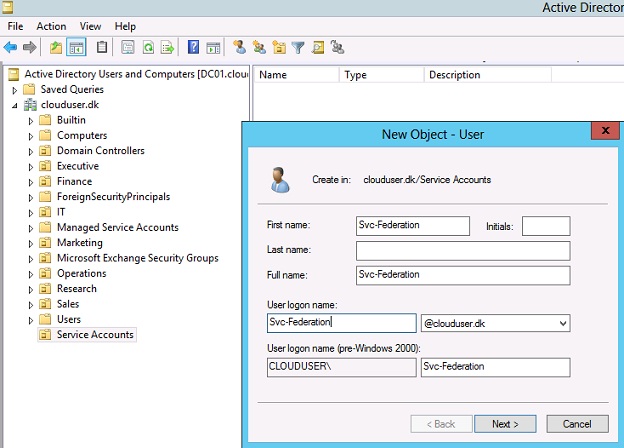The width and height of the screenshot is (624, 448).
Task: Expand the Domain Controllers OU
Action: click(x=31, y=152)
